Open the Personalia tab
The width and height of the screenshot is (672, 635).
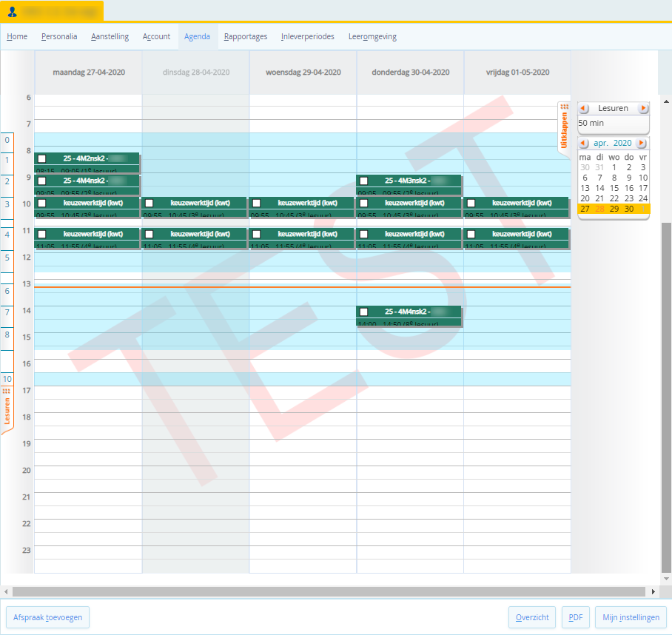tap(59, 37)
